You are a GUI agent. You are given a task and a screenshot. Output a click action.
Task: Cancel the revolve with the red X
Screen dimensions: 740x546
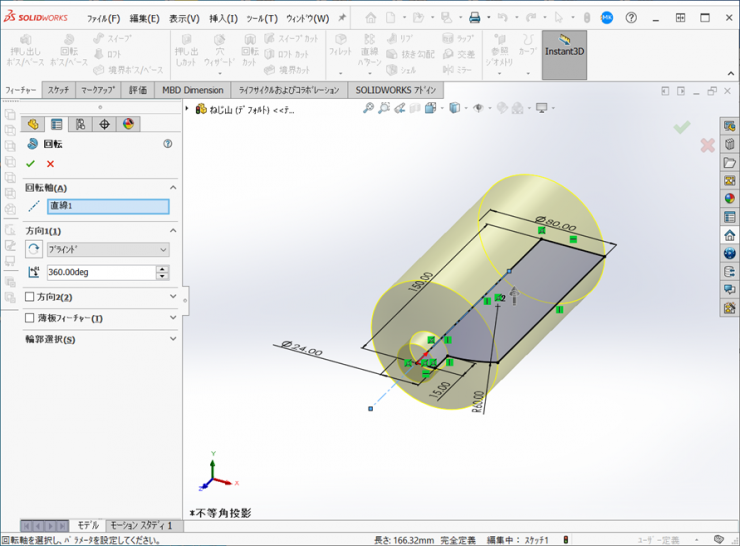(x=50, y=164)
